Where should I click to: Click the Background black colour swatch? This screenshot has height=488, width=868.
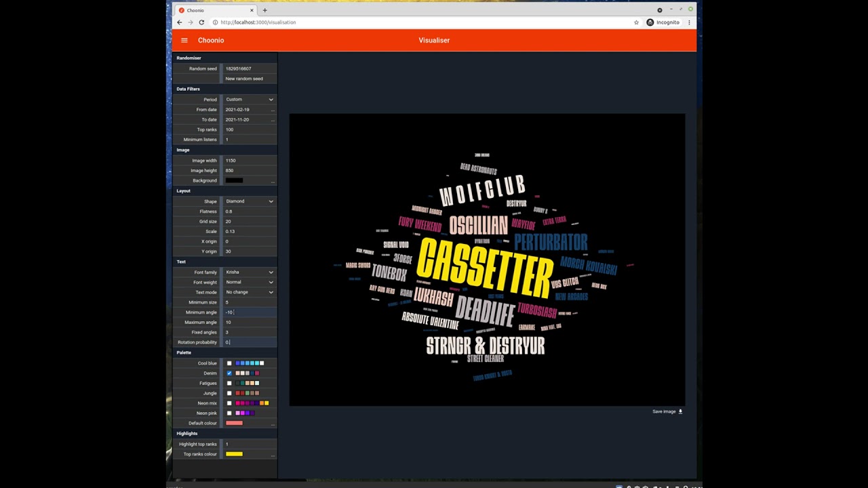(234, 180)
